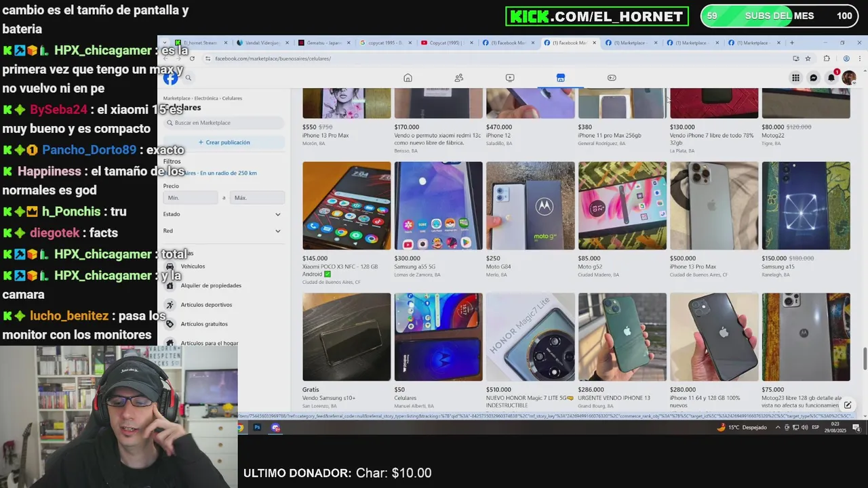Click the taskbar weather 15°C Despejado widget
The height and width of the screenshot is (488, 868).
pyautogui.click(x=743, y=428)
